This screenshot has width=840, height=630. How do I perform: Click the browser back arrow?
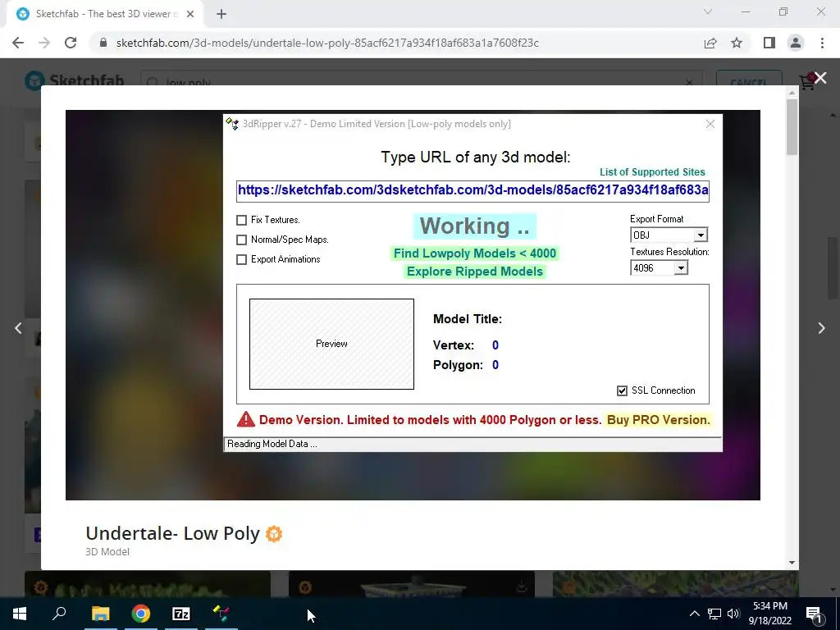coord(18,43)
